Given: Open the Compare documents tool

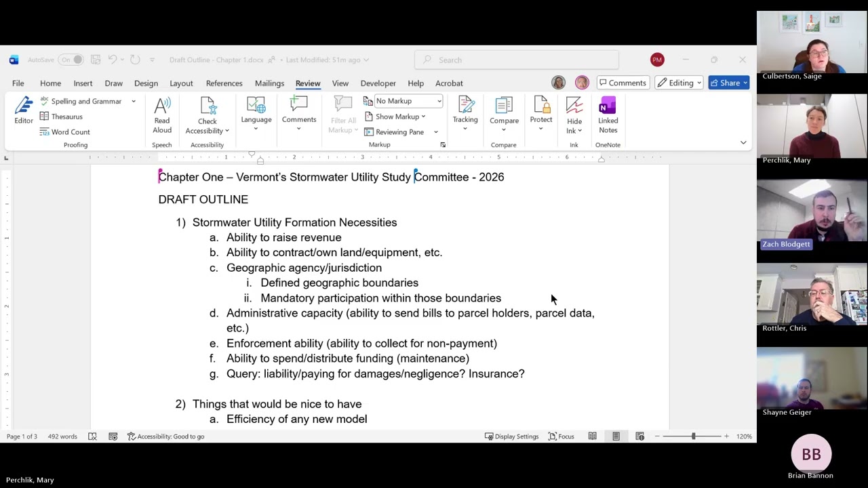Looking at the screenshot, I should click(x=504, y=114).
